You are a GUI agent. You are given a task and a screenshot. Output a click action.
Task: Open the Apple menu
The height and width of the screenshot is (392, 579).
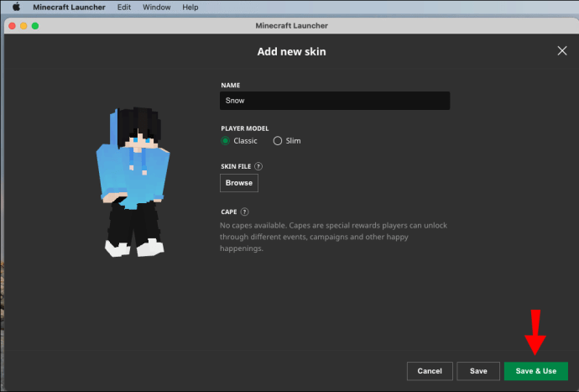click(x=15, y=7)
